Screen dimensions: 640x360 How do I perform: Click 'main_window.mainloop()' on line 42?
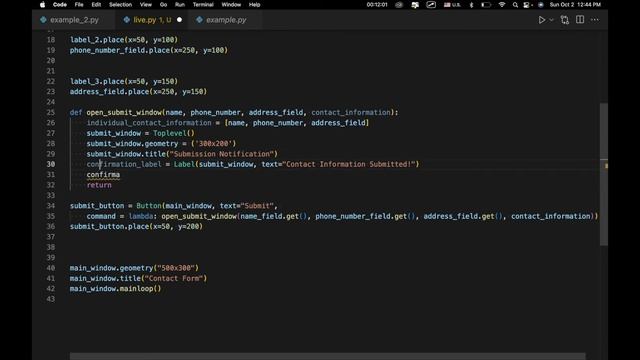tap(116, 289)
